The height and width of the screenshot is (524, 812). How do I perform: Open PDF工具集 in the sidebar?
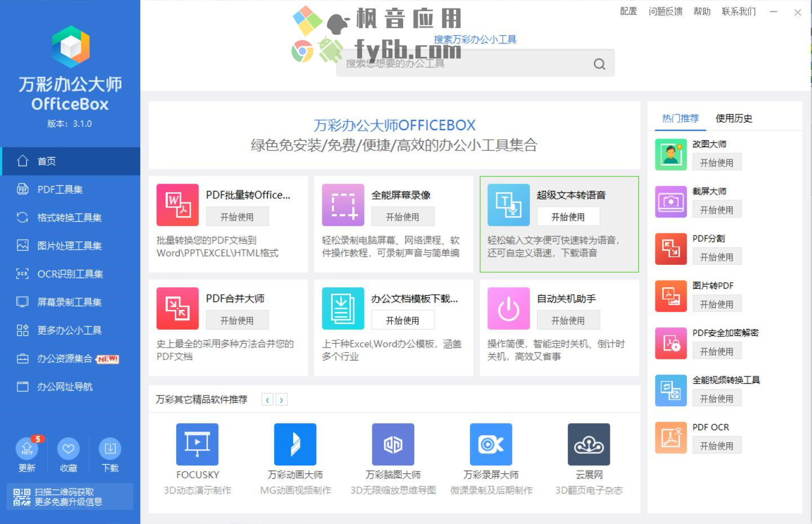tap(70, 189)
